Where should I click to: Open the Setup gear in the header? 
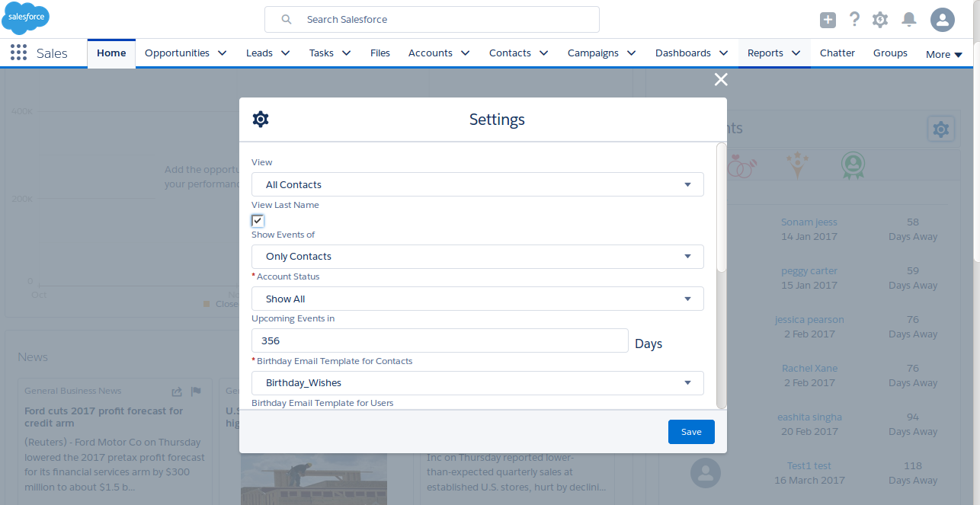coord(880,20)
